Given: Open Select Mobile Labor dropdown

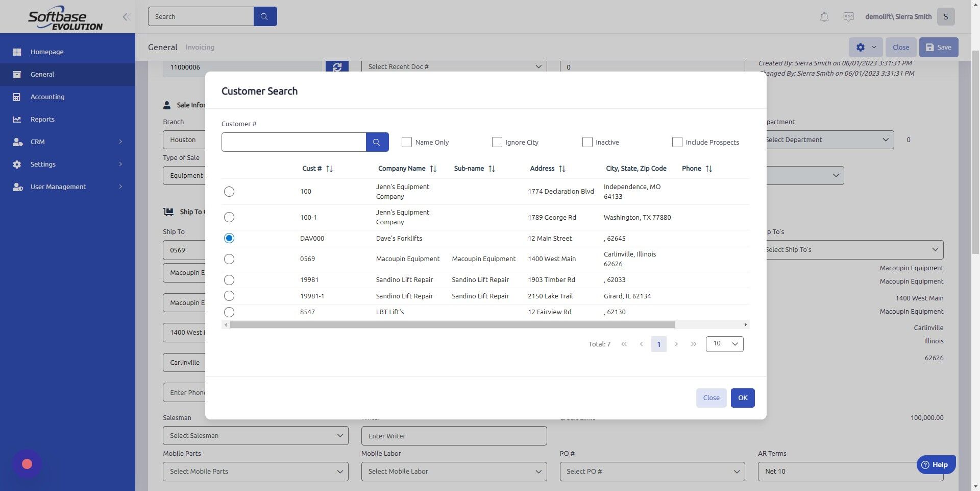Looking at the screenshot, I should click(454, 472).
